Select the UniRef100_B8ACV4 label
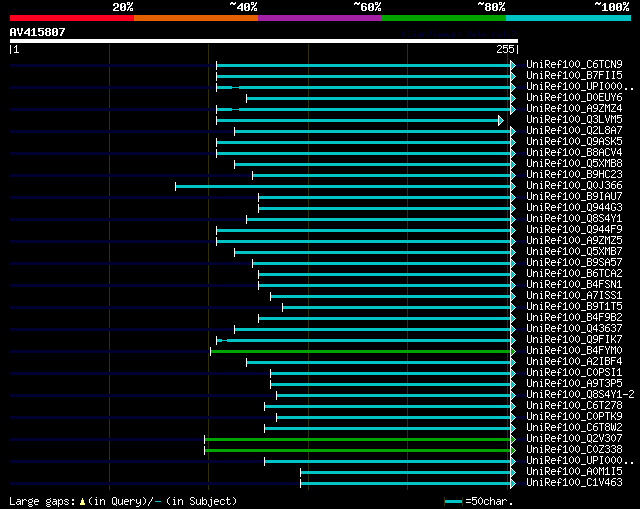The width and height of the screenshot is (640, 509). point(574,153)
